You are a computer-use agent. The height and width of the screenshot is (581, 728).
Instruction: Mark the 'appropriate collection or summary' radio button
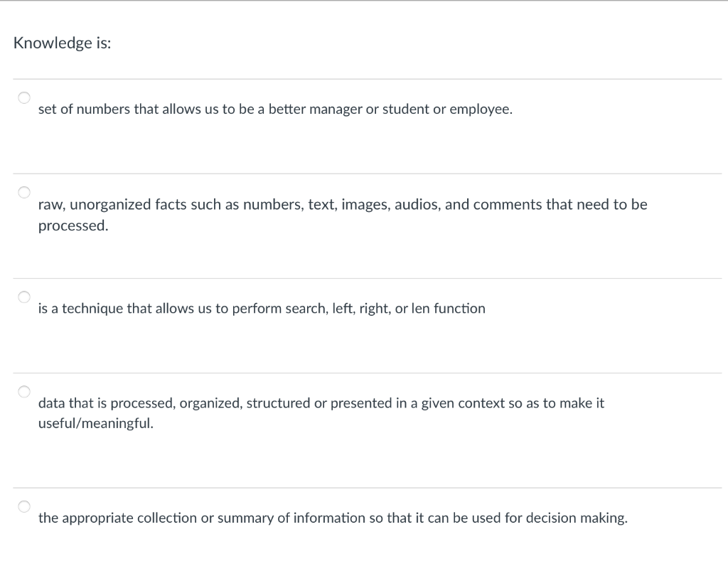[24, 506]
